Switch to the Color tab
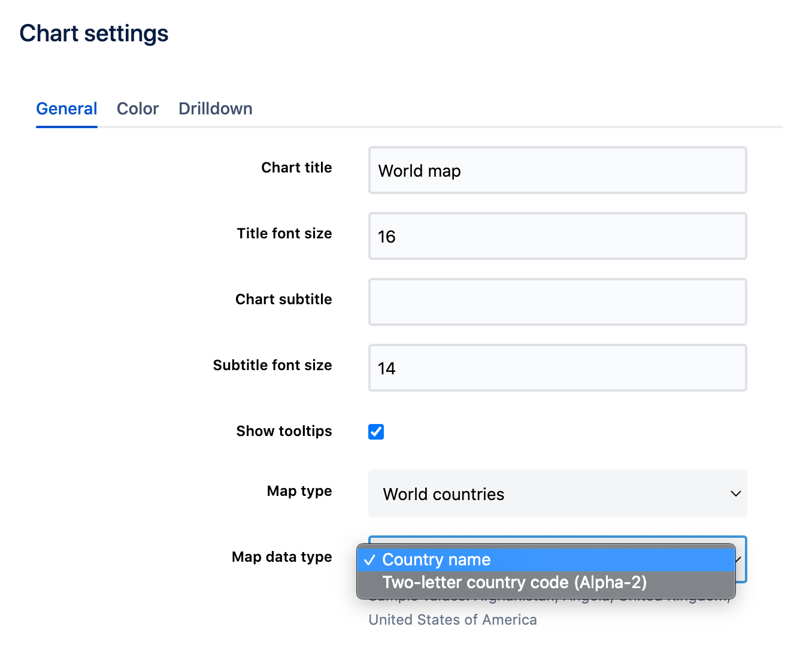Screen dimensions: 812x654 coord(138,108)
